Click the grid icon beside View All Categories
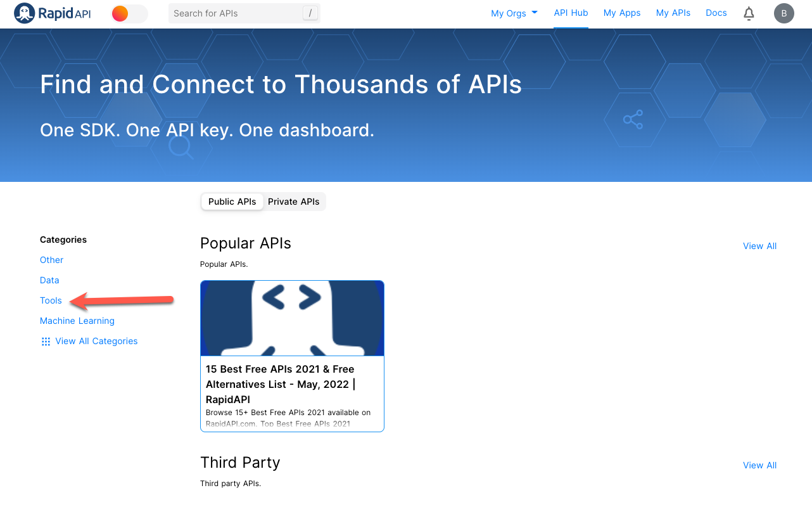 point(46,342)
